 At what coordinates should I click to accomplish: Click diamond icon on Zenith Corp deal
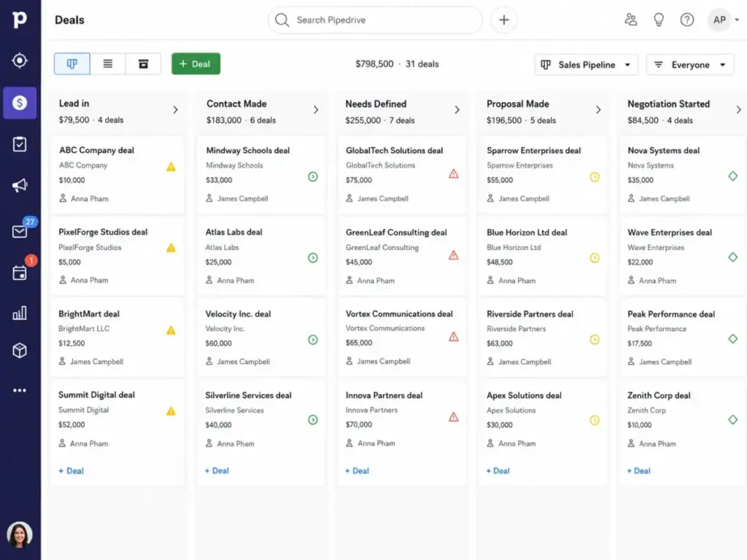pyautogui.click(x=732, y=419)
